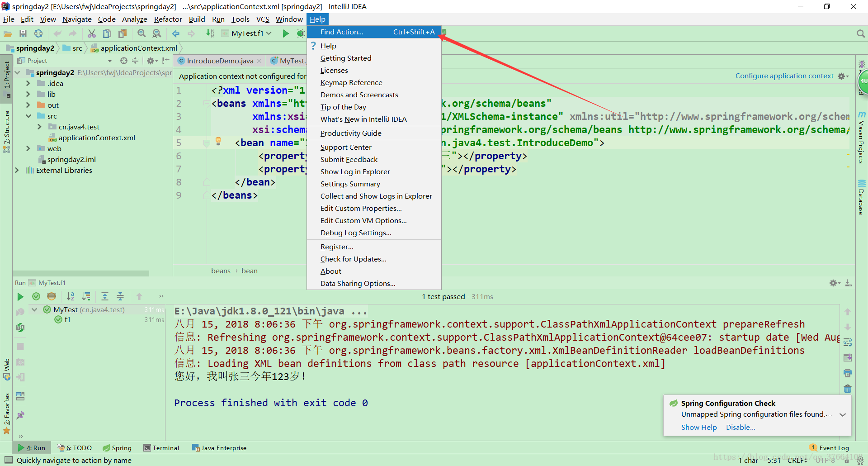Open Maven Projects side panel

coord(861,138)
